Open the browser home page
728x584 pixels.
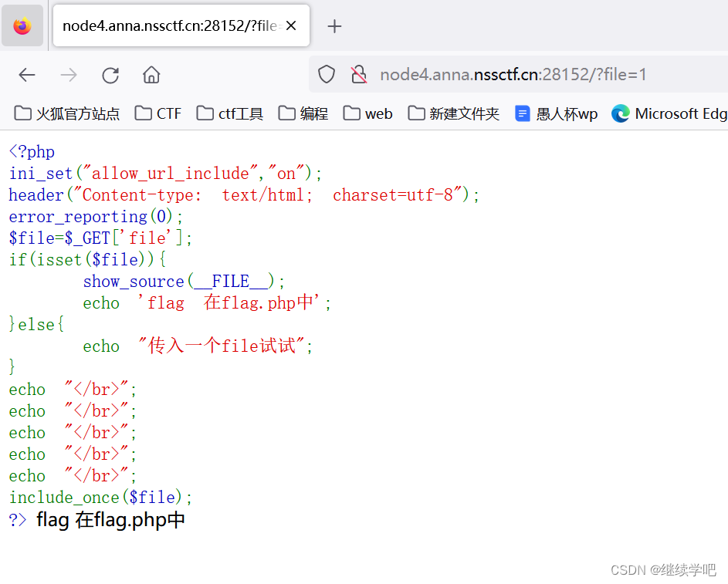pos(151,75)
